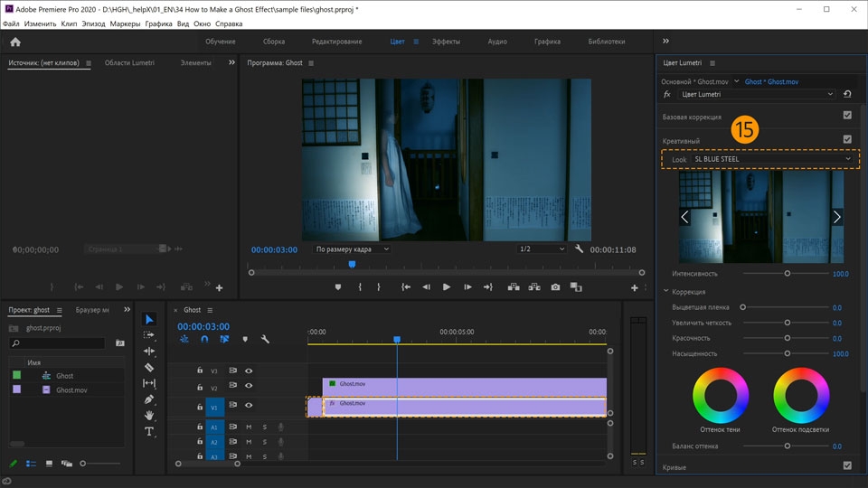This screenshot has height=488, width=868.
Task: Open the По размеру кадра zoom dropdown
Action: (x=352, y=249)
